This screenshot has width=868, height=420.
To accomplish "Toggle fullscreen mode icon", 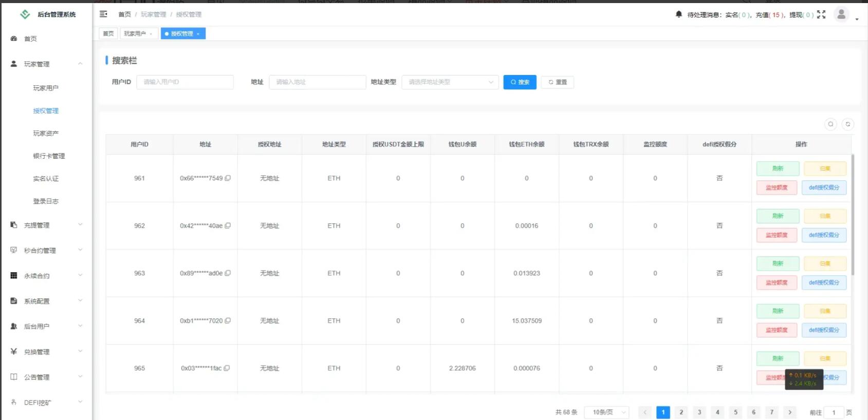I will click(821, 14).
